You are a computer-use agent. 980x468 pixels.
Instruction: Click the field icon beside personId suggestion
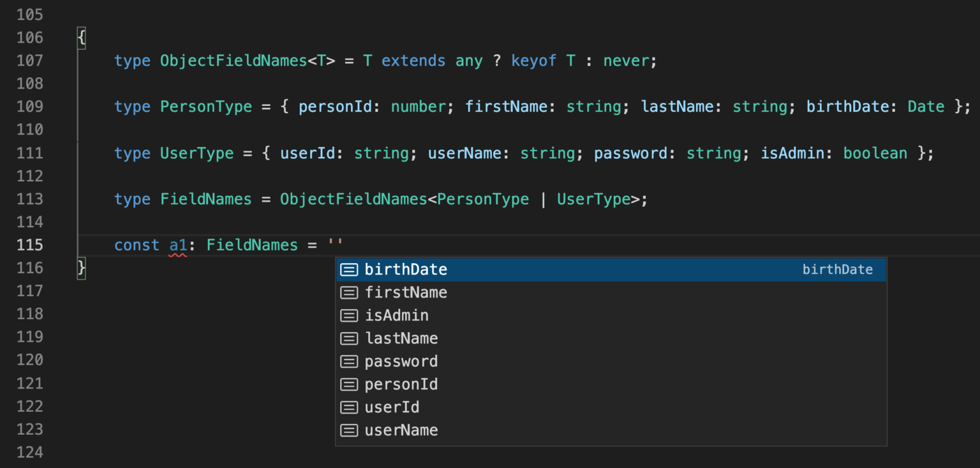(349, 384)
